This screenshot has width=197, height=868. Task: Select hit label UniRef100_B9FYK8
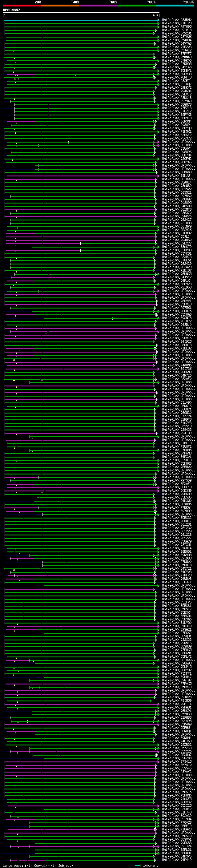click(x=177, y=115)
